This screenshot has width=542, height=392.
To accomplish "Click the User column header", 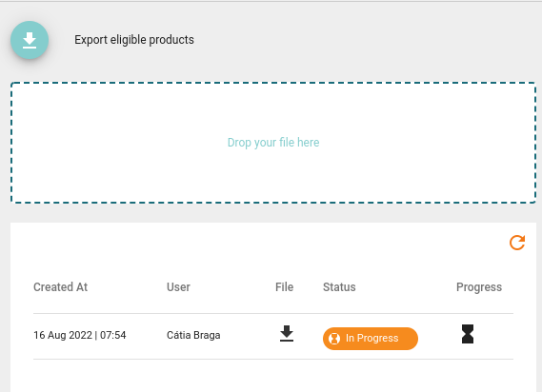I will pos(178,287).
